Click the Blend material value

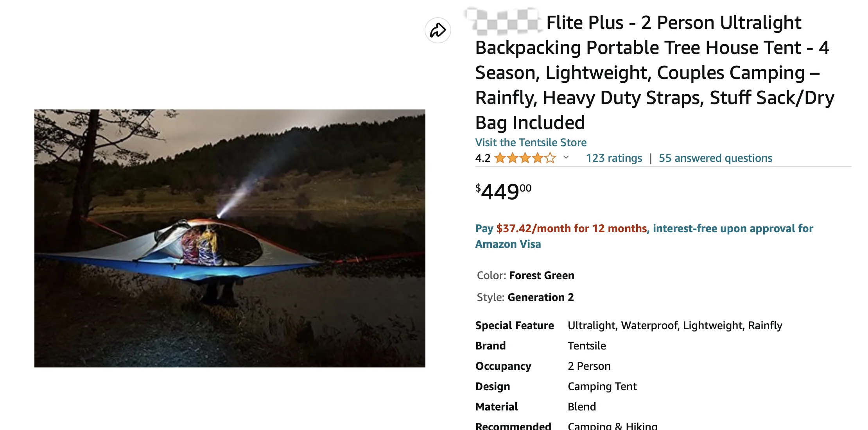click(x=582, y=407)
